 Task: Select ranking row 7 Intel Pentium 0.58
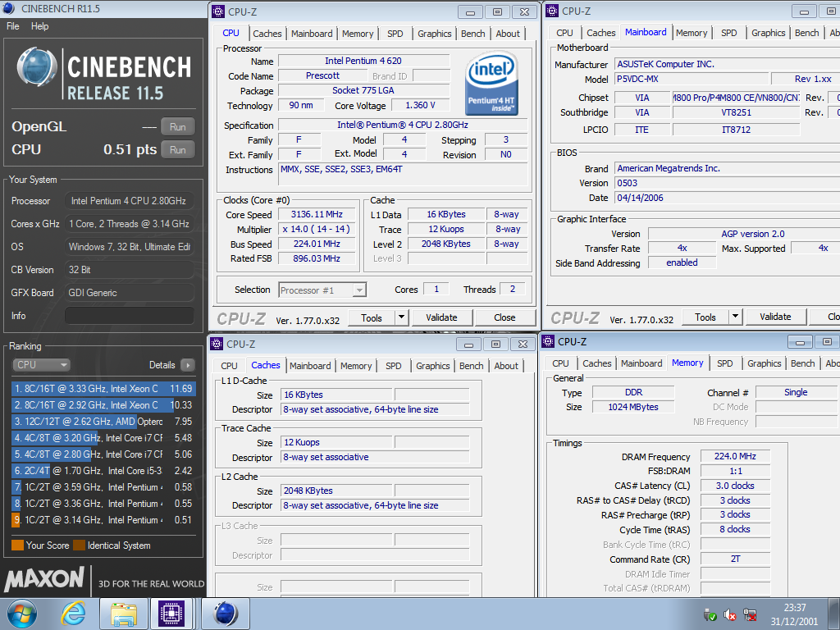pyautogui.click(x=103, y=487)
